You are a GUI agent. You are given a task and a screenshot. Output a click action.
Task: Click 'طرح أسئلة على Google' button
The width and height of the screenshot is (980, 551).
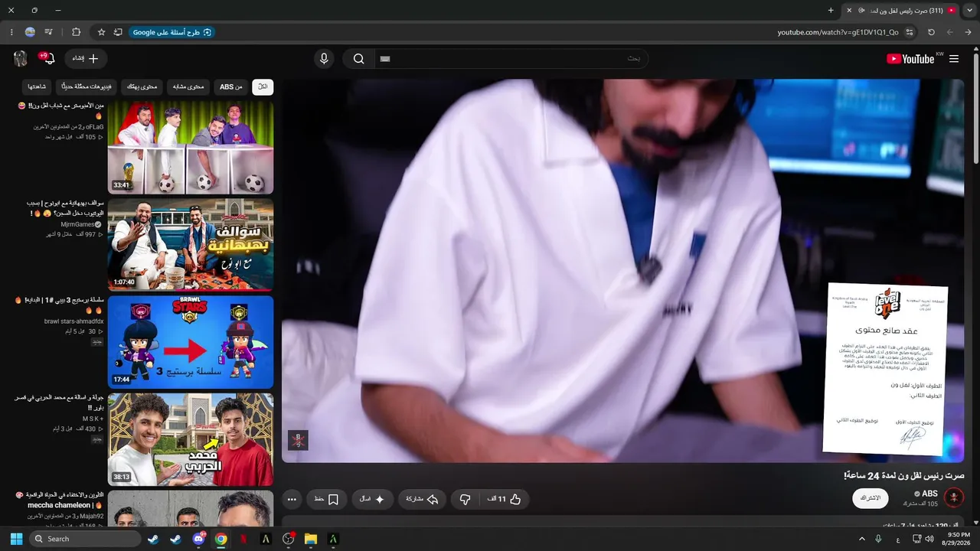pyautogui.click(x=172, y=32)
